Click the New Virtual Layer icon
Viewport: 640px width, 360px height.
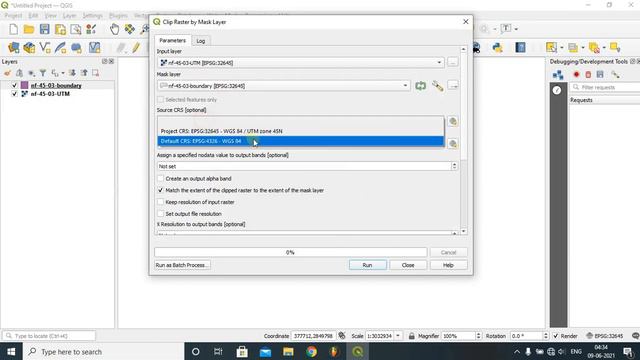pos(94,48)
